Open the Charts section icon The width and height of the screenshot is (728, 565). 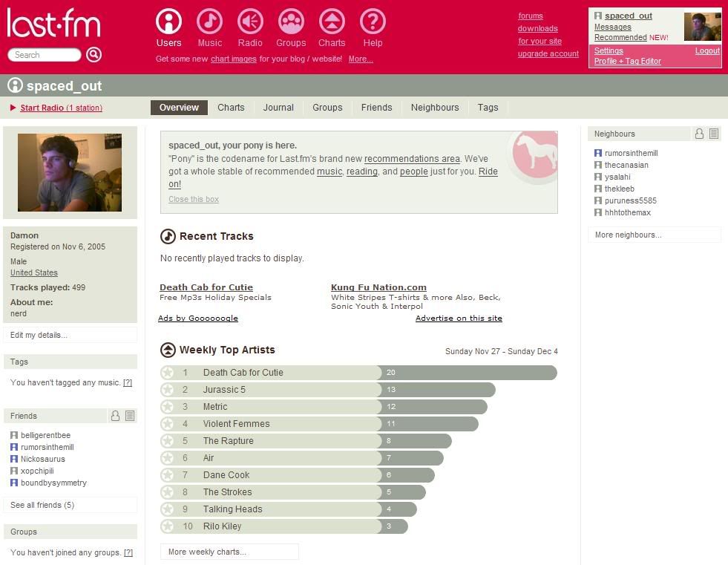coord(332,22)
